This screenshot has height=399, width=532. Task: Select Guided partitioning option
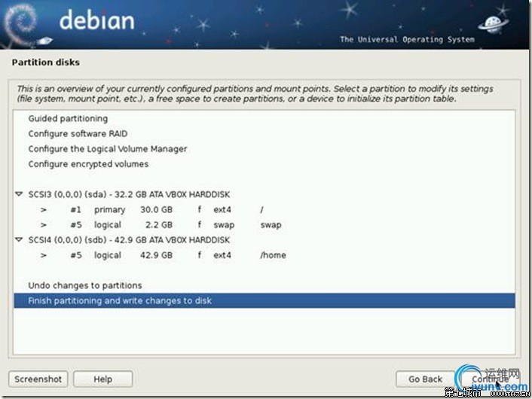(264, 119)
